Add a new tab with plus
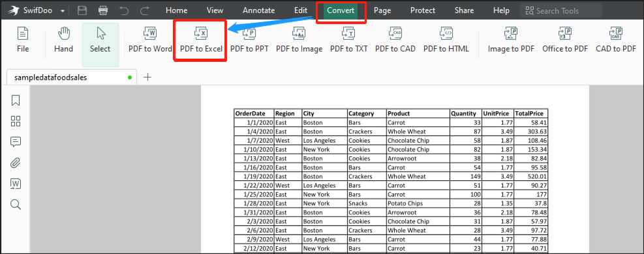This screenshot has width=644, height=254. point(147,77)
